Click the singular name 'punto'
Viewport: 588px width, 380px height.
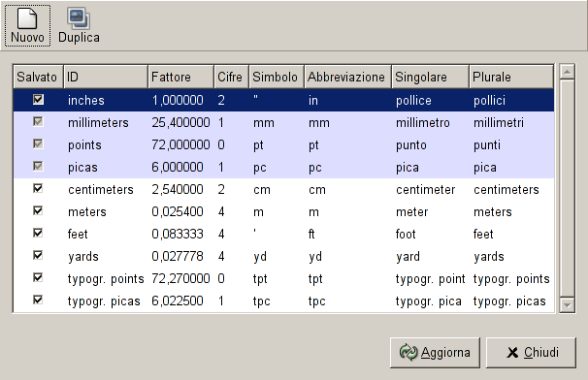[411, 145]
